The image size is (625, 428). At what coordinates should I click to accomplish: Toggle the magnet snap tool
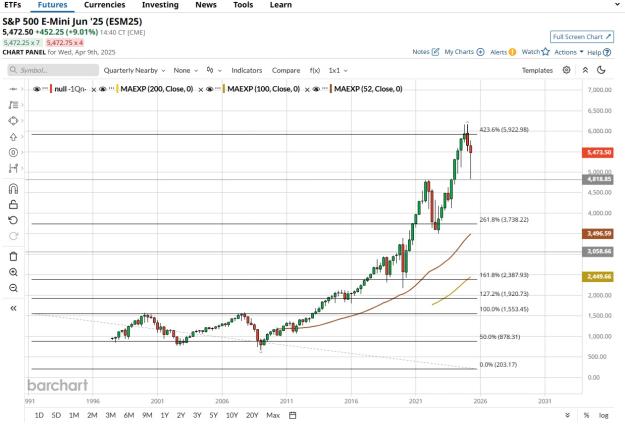13,188
